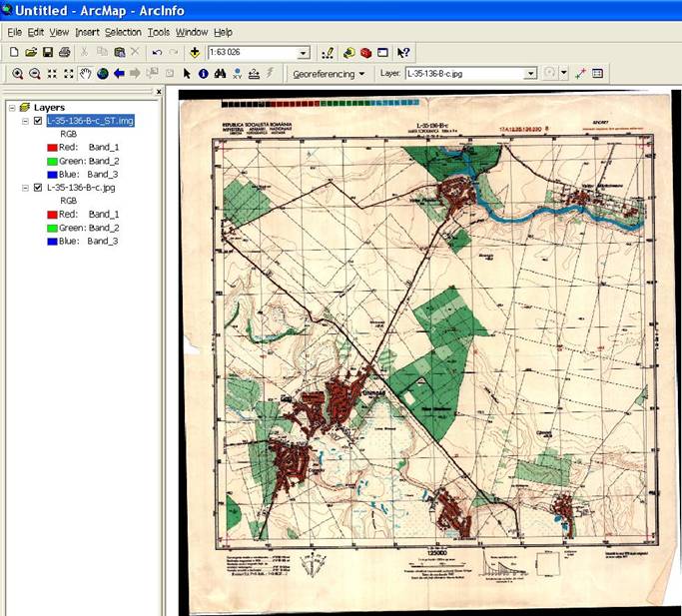Viewport: 682px width, 616px height.
Task: Open the map scale dropdown
Action: [304, 52]
